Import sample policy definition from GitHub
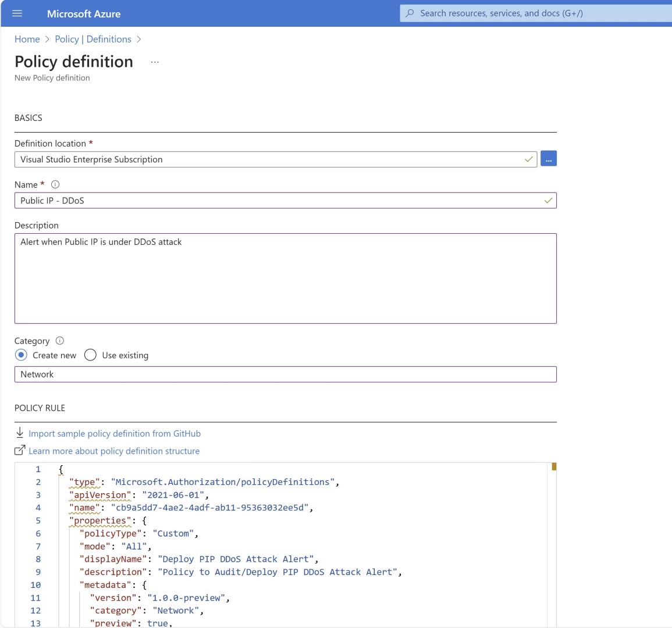 point(115,434)
